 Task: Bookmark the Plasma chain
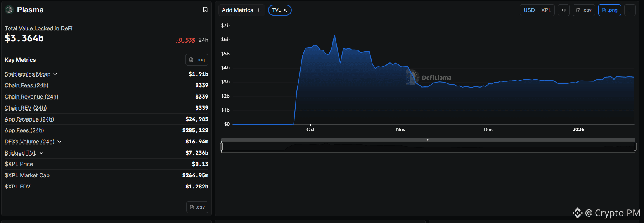point(205,10)
